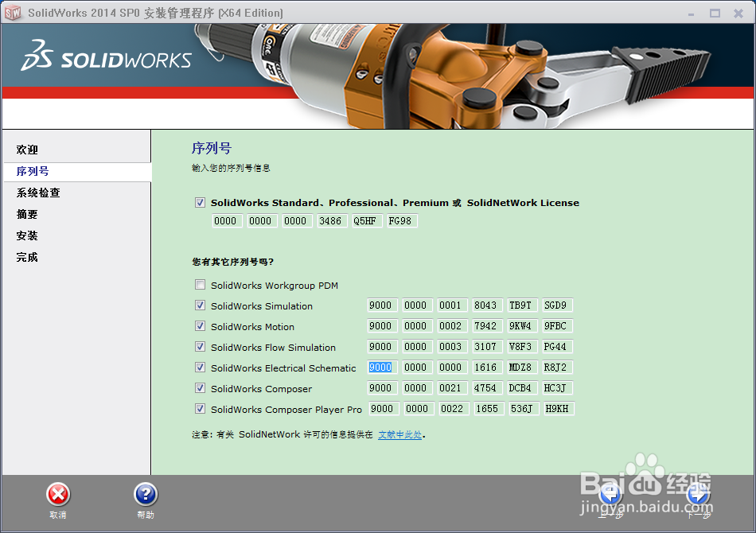Screen dimensions: 756x533
Task: Click the SolidWorks Electrical Schematic label
Action: (283, 368)
